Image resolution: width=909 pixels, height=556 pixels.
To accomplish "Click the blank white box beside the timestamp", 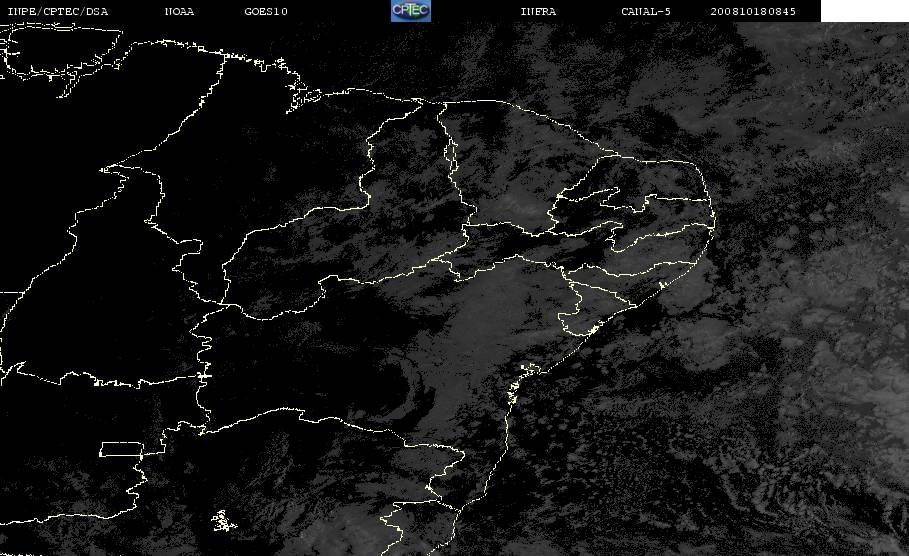I will (x=864, y=10).
